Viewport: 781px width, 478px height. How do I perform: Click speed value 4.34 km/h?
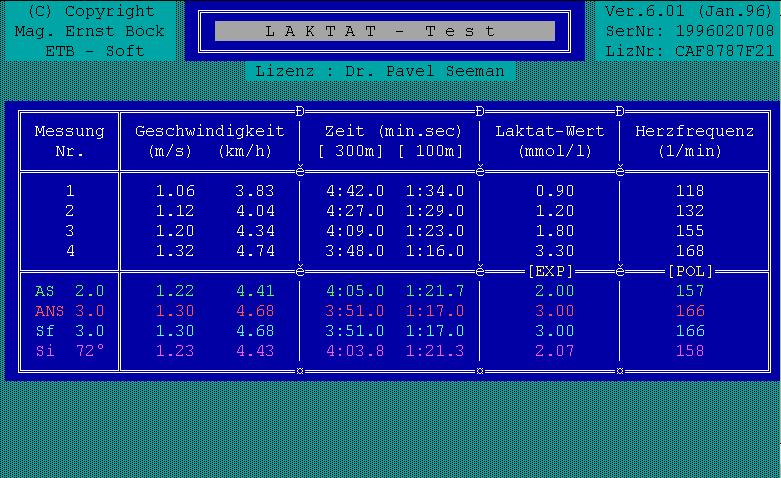pos(255,231)
